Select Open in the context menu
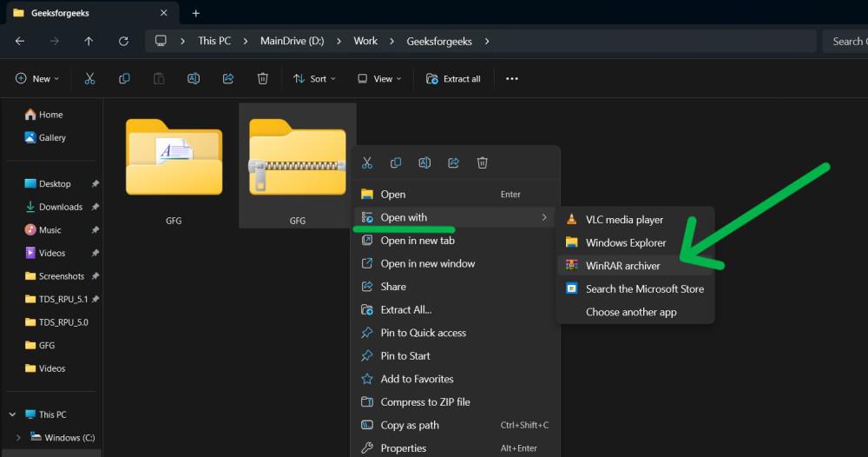 point(455,195)
